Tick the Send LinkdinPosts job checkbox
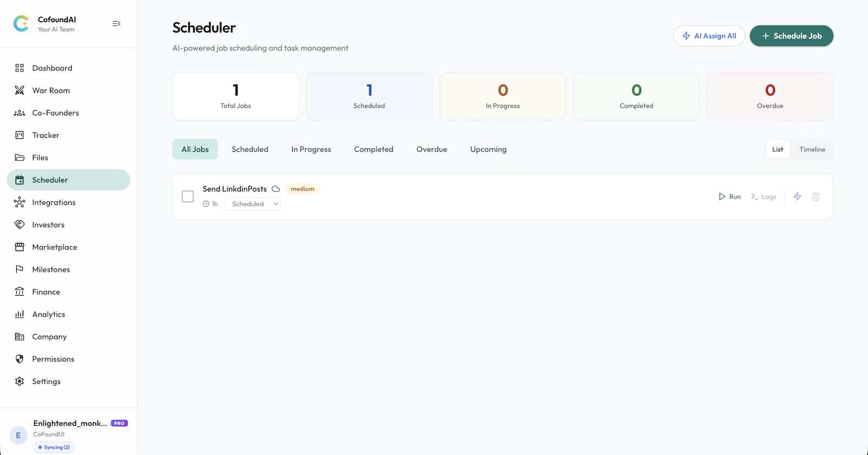This screenshot has width=868, height=455. pos(188,196)
